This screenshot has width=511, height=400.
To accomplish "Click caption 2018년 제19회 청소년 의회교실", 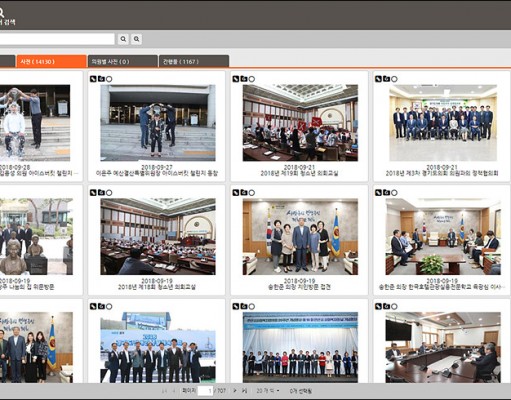I will [x=299, y=173].
